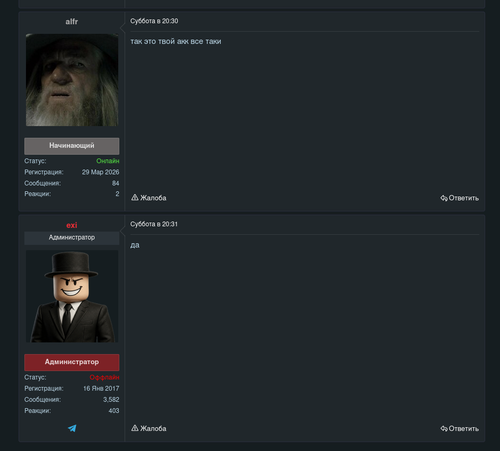Click exi's message count 3,582
500x451 pixels.
pyautogui.click(x=111, y=399)
